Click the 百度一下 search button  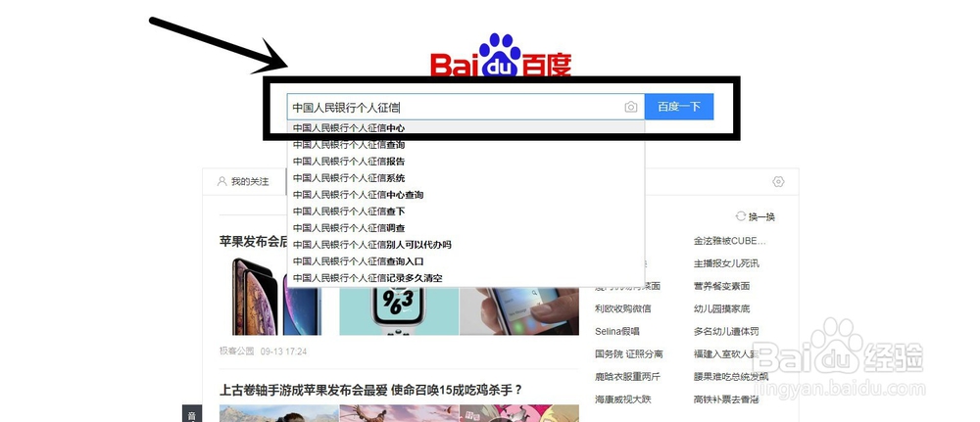pos(679,107)
